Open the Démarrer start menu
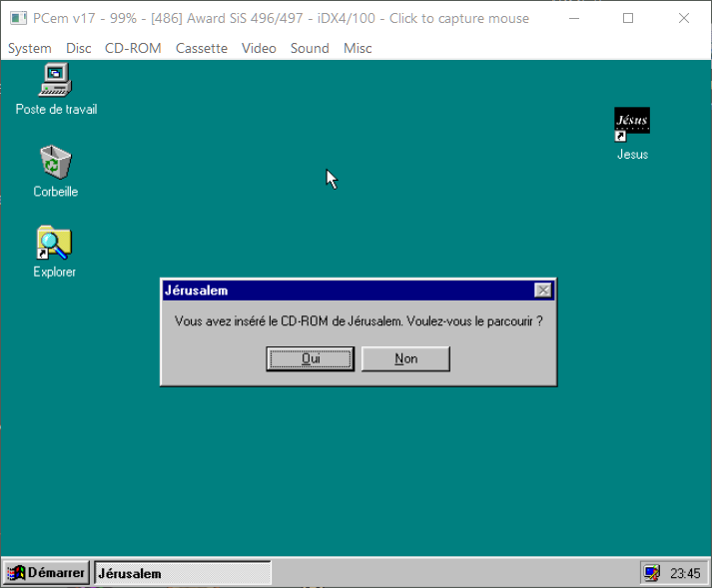Screen dimensions: 712x588 tap(46, 573)
